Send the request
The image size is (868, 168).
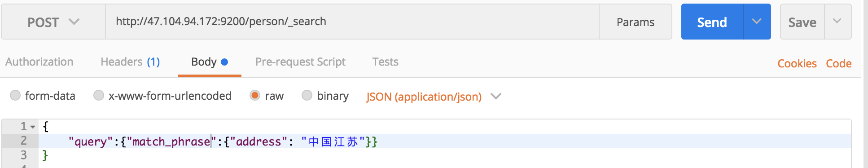[712, 22]
